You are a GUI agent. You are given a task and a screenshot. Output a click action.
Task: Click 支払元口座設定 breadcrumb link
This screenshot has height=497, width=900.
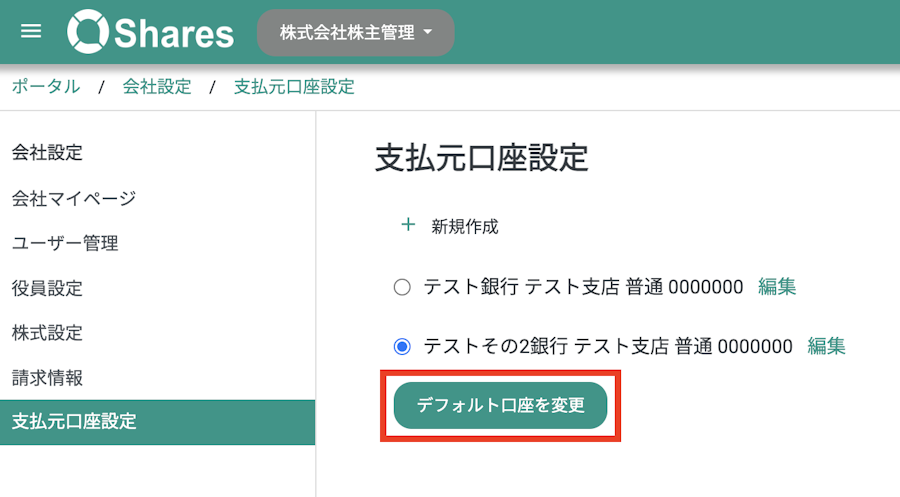tap(294, 87)
